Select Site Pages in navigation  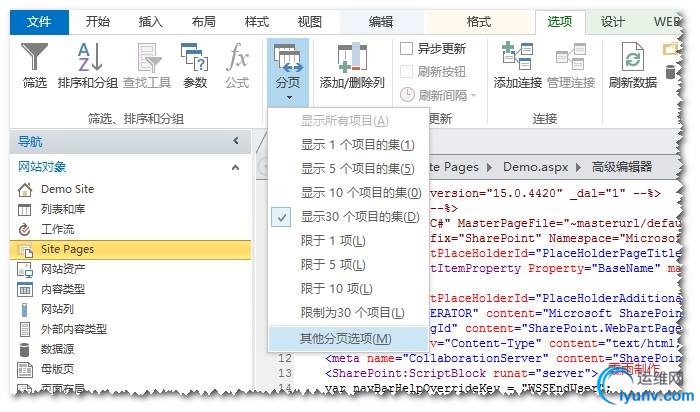(x=130, y=250)
